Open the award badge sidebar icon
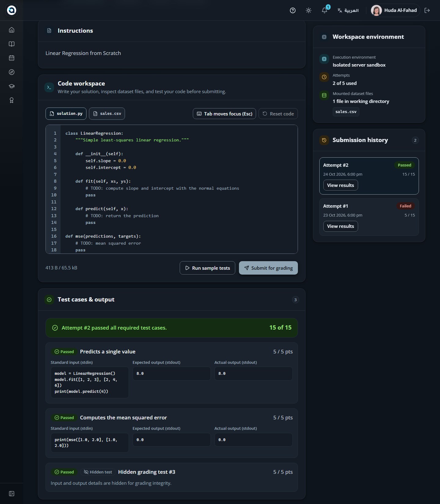The height and width of the screenshot is (504, 440). point(12,100)
